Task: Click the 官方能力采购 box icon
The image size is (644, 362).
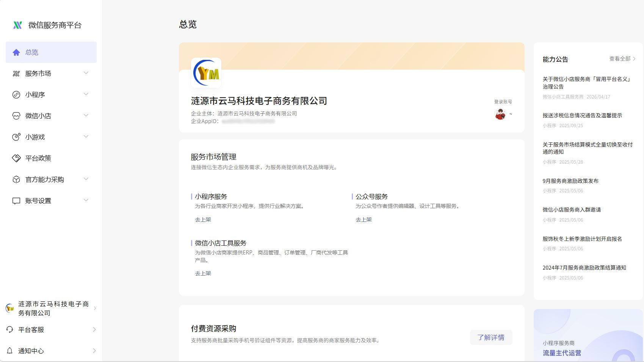Action: (x=16, y=179)
